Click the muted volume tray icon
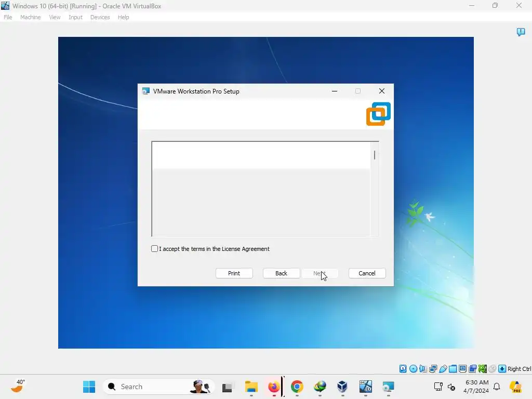Viewport: 532px width, 399px height. pyautogui.click(x=451, y=387)
